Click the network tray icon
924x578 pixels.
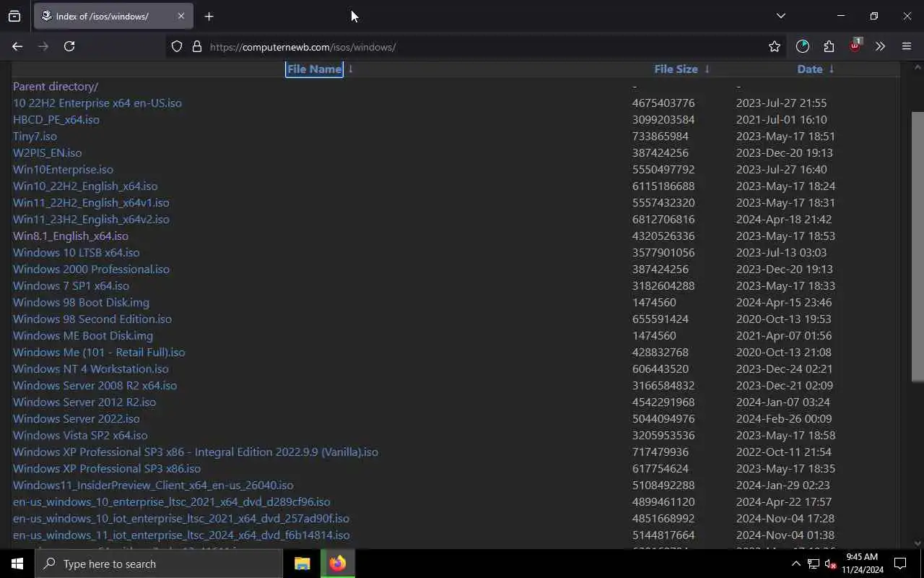(814, 564)
